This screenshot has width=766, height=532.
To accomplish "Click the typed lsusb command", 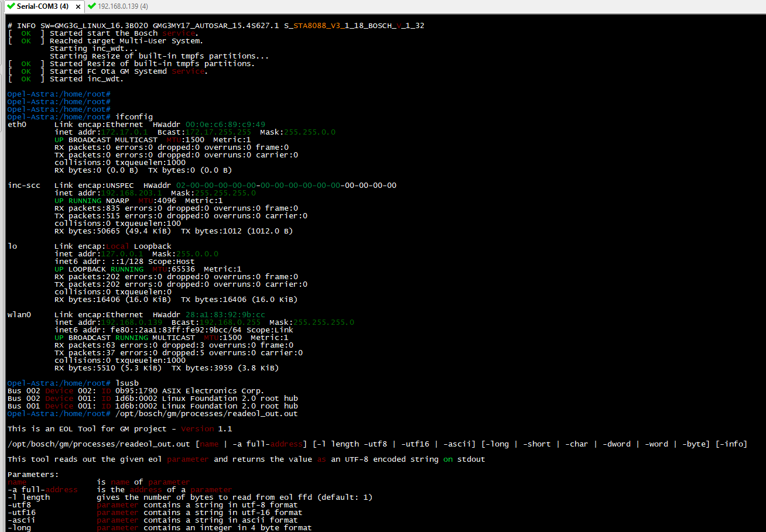I will (127, 383).
